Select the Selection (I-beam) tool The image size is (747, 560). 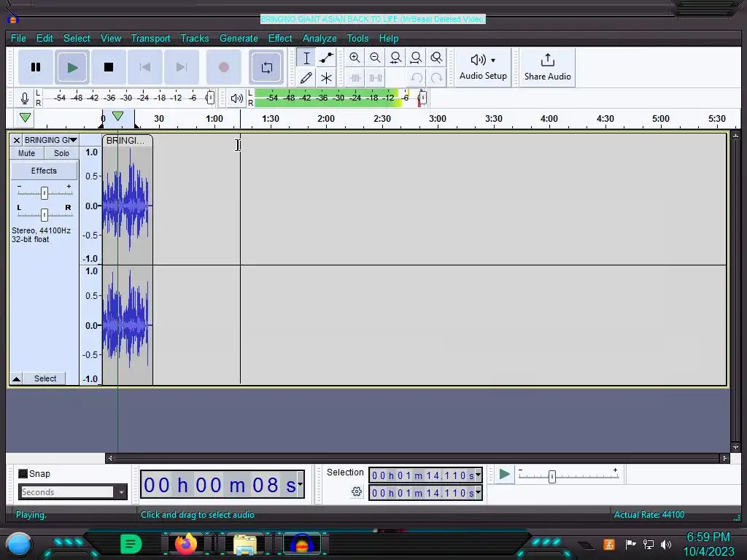click(306, 58)
